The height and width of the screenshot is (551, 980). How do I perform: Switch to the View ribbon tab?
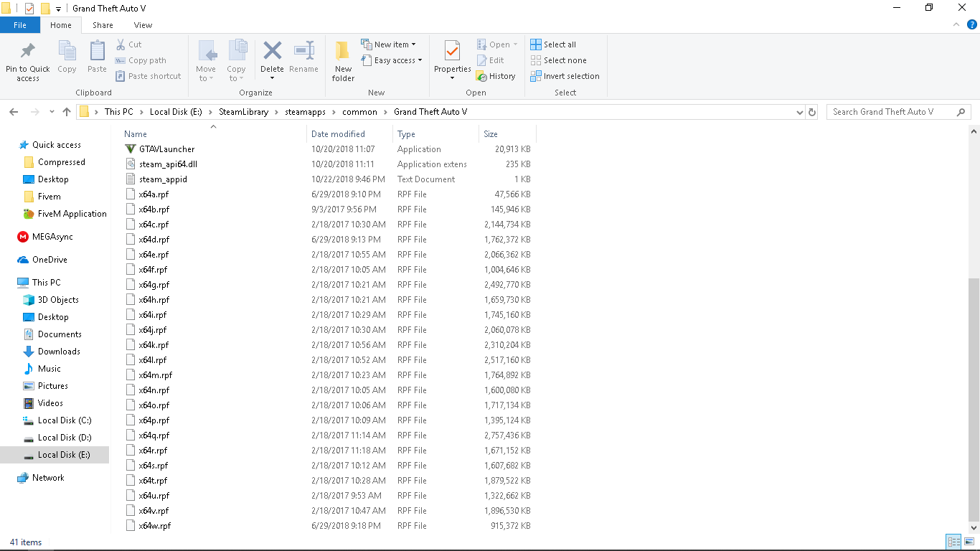point(143,25)
